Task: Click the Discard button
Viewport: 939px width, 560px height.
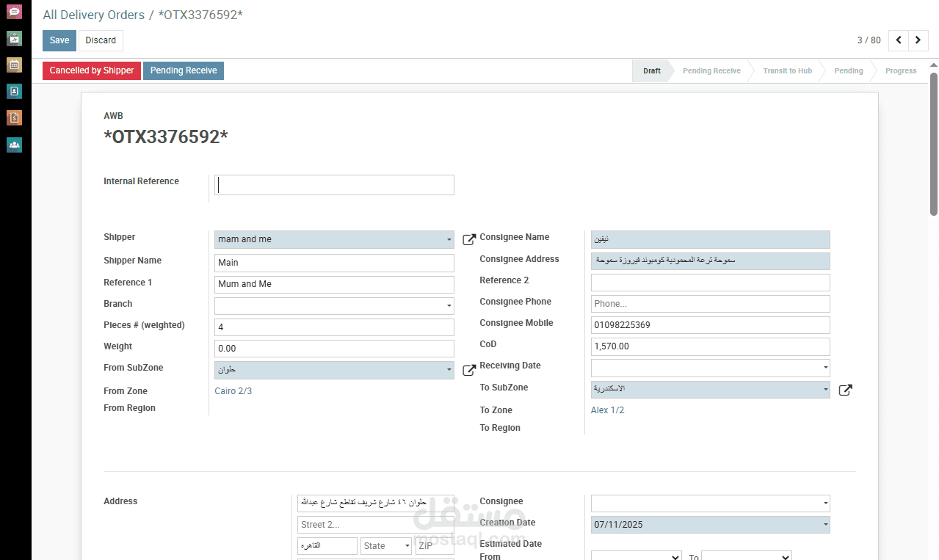Action: 101,40
